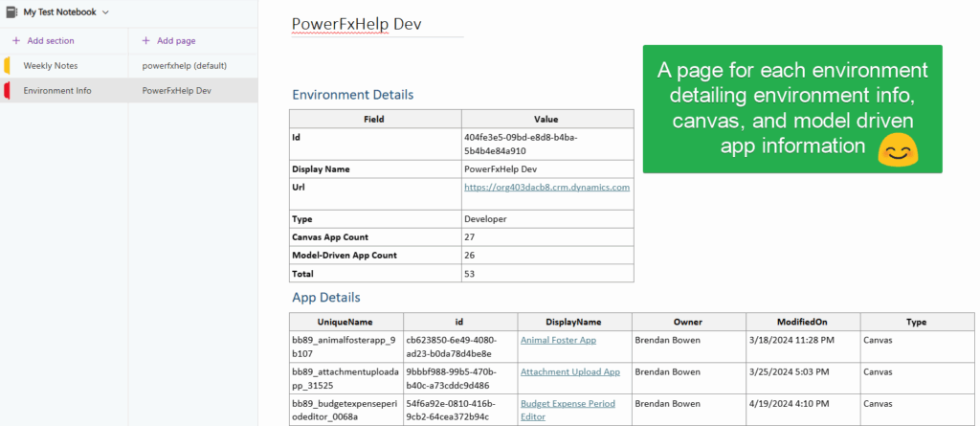Click the cb623850-6e49-4080 id cell
Image resolution: width=980 pixels, height=426 pixels.
460,347
